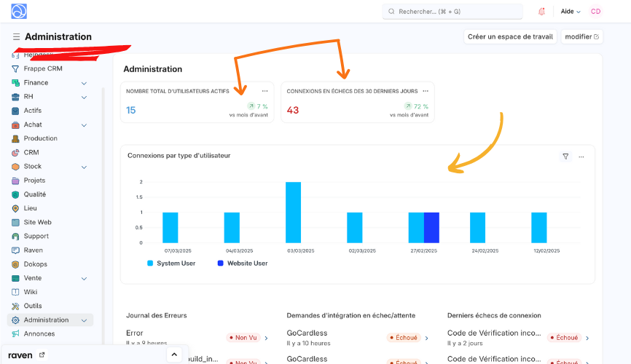Select Annonces in sidebar

(39, 334)
